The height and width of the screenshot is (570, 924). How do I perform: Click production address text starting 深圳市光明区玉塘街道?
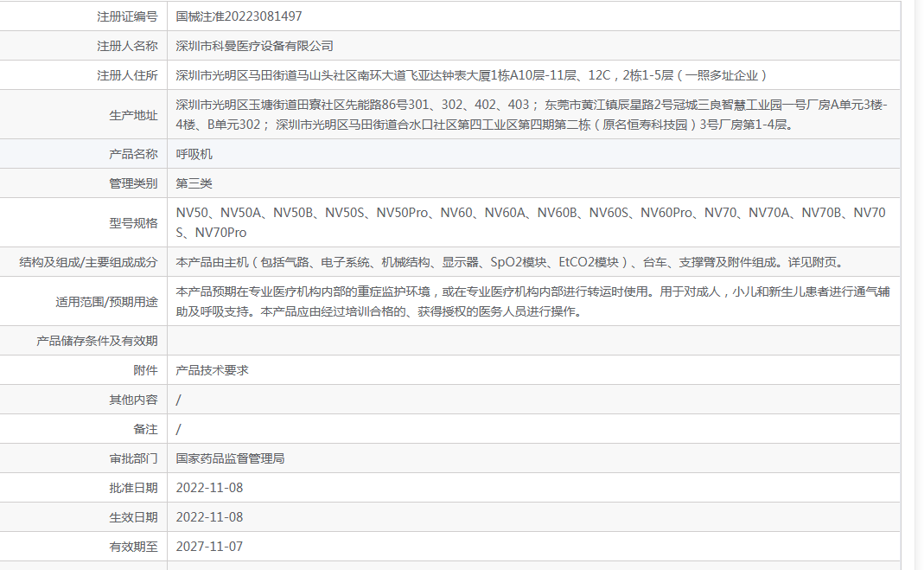click(532, 115)
